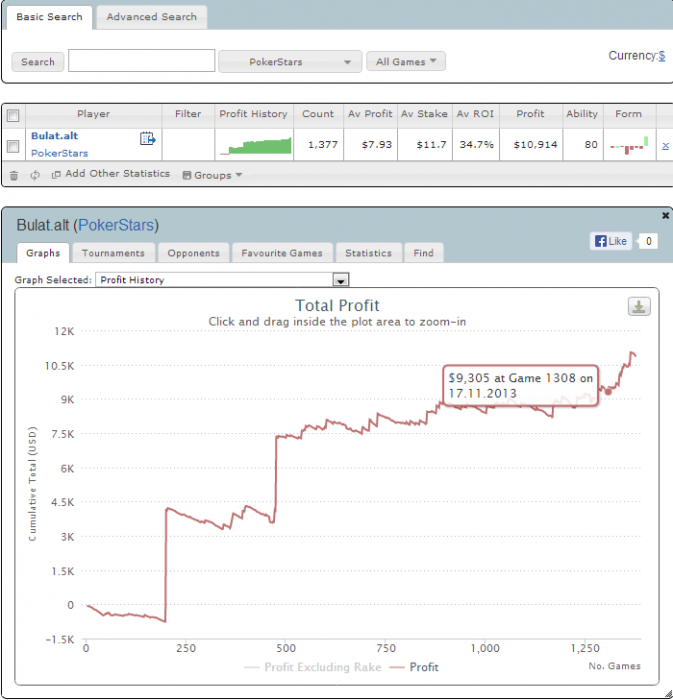Click the Facebook like count 0

coord(648,241)
